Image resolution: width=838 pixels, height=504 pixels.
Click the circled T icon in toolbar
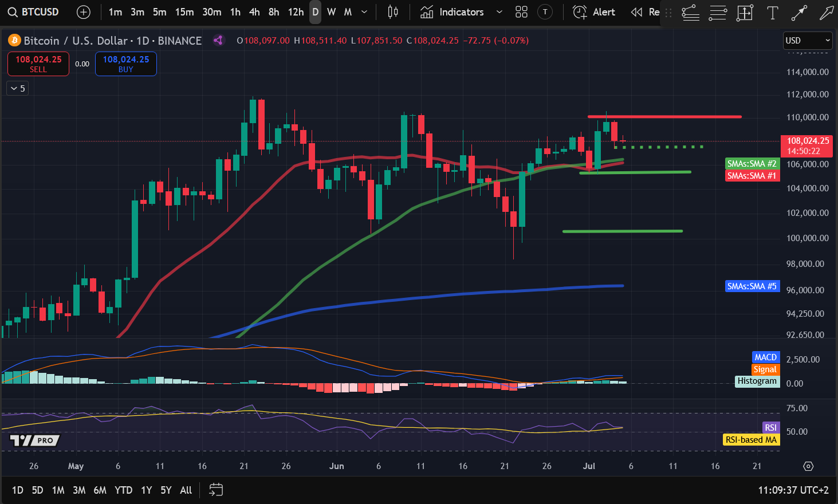click(x=545, y=12)
